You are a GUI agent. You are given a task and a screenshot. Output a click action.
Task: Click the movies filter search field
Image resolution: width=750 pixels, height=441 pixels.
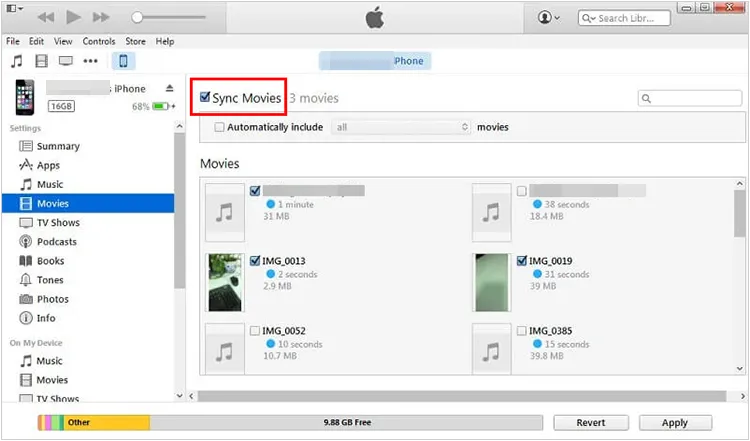pos(690,98)
